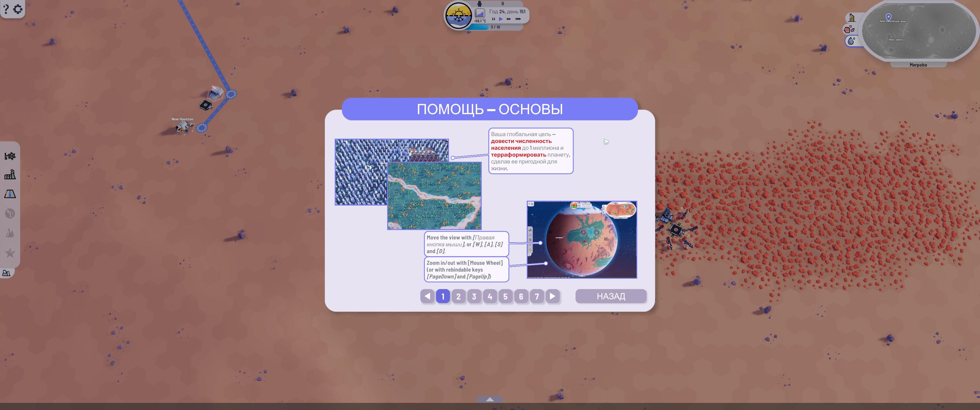Select help page 3

(474, 296)
